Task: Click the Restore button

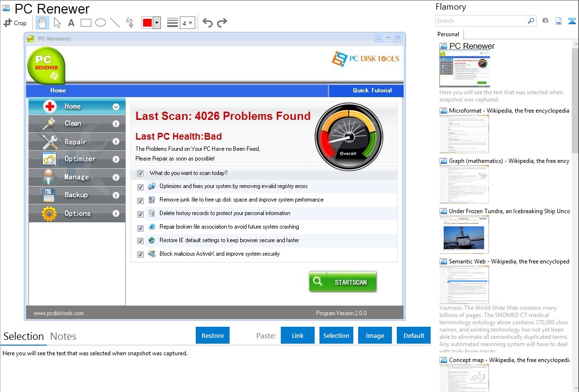Action: click(213, 335)
